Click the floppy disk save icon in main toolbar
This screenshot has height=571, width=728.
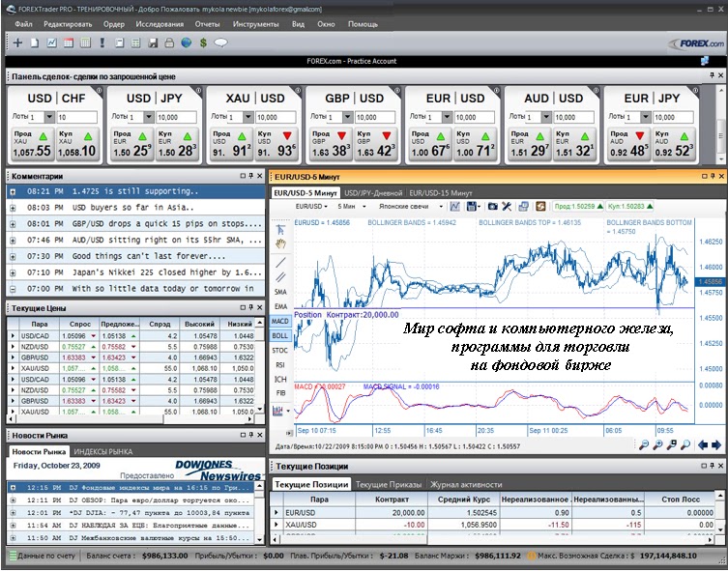[x=153, y=43]
